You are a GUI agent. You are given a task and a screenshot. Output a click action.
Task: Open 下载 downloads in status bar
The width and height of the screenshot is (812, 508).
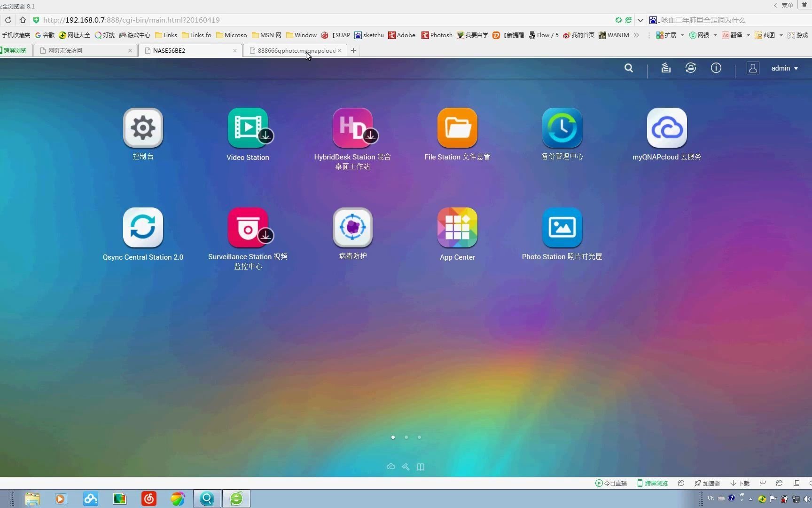click(x=740, y=483)
